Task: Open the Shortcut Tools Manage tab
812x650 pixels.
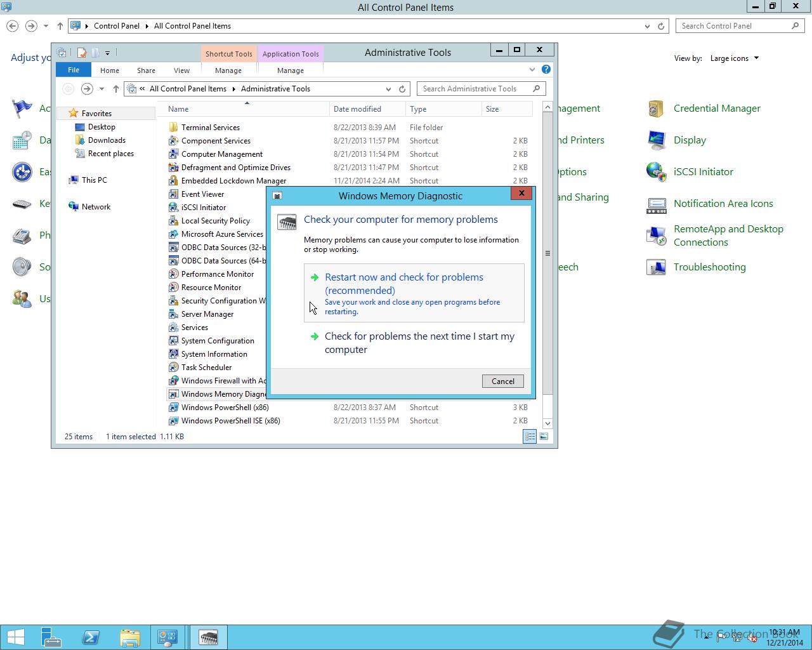Action: pyautogui.click(x=228, y=70)
